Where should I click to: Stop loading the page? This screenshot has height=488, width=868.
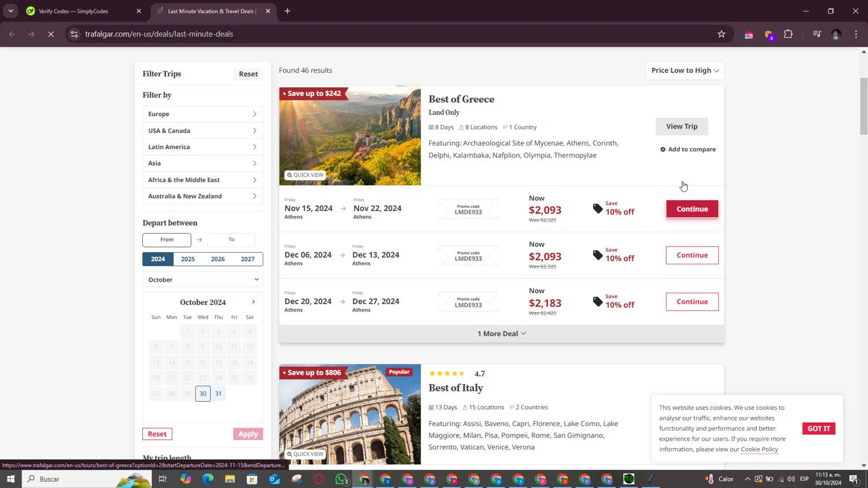pos(51,34)
